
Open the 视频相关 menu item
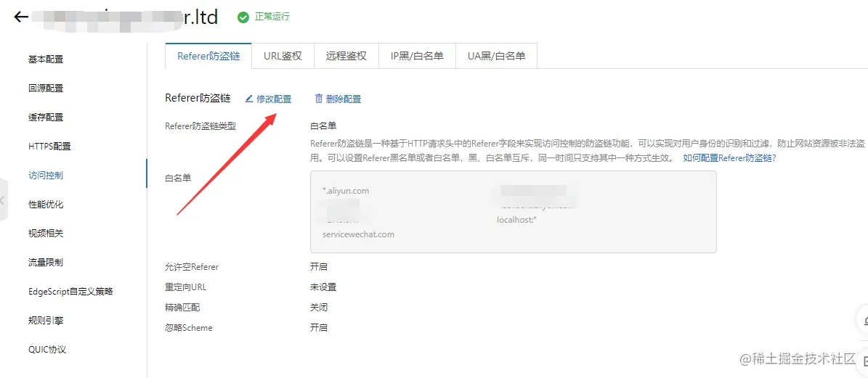pyautogui.click(x=46, y=233)
